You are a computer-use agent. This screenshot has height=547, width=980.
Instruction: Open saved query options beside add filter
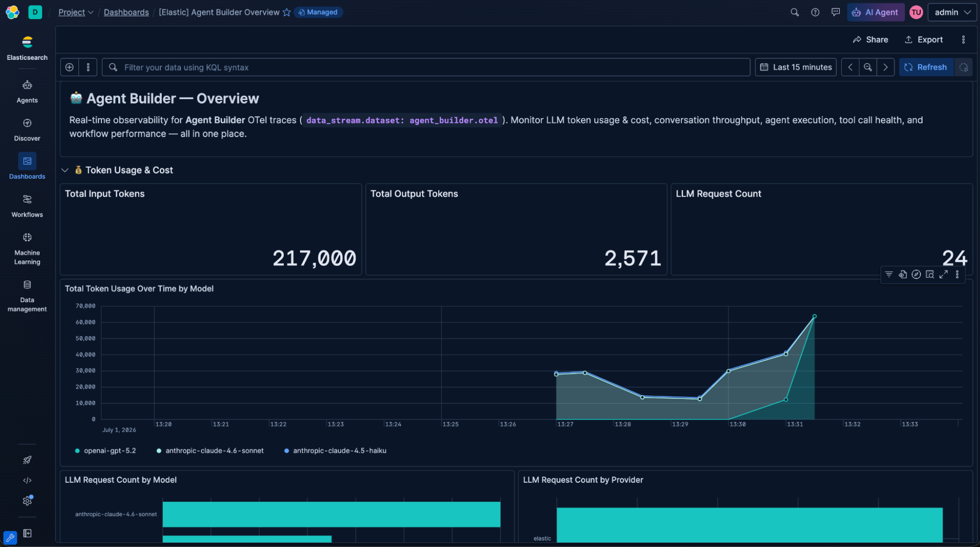(88, 67)
